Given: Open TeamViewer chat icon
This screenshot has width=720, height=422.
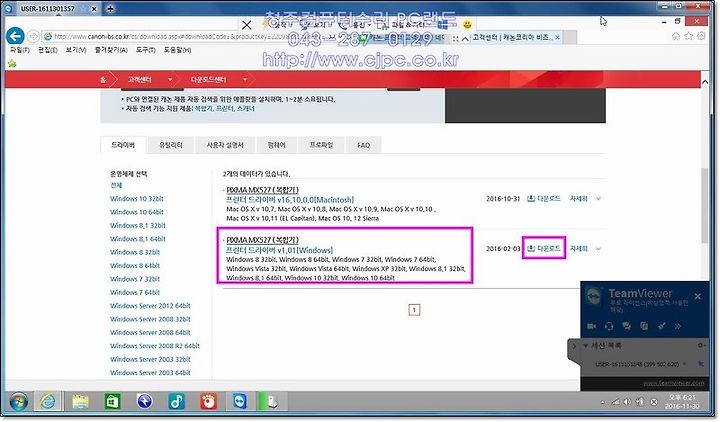Looking at the screenshot, I should (x=626, y=326).
